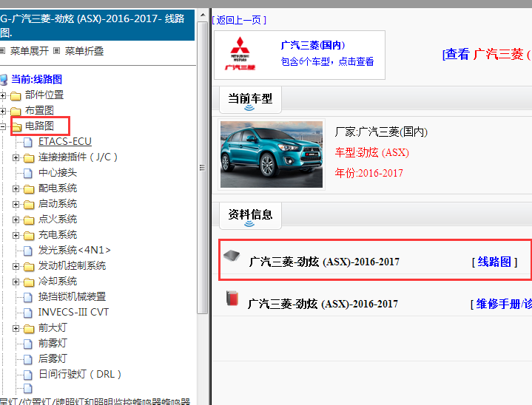Expand the 冷却系统 node
This screenshot has width=532, height=405.
tap(16, 282)
